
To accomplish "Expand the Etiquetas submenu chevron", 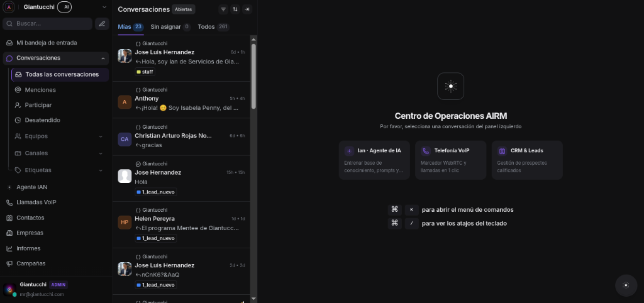I will (101, 170).
